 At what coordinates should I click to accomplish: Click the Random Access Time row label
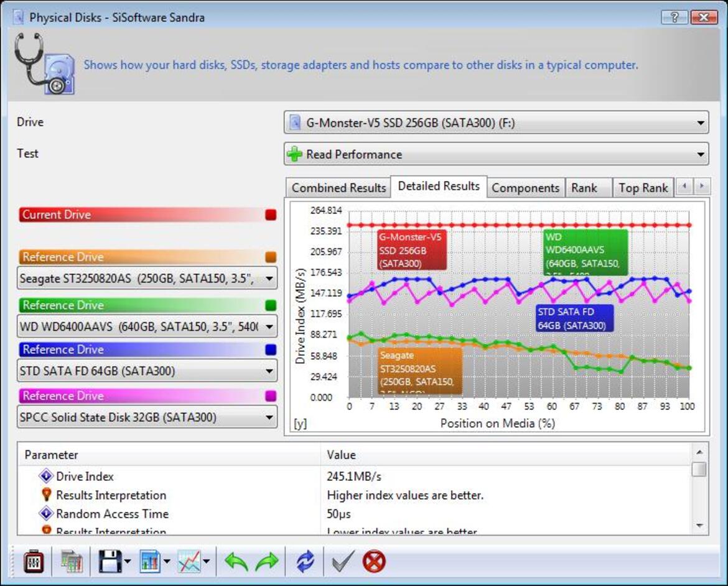(113, 514)
